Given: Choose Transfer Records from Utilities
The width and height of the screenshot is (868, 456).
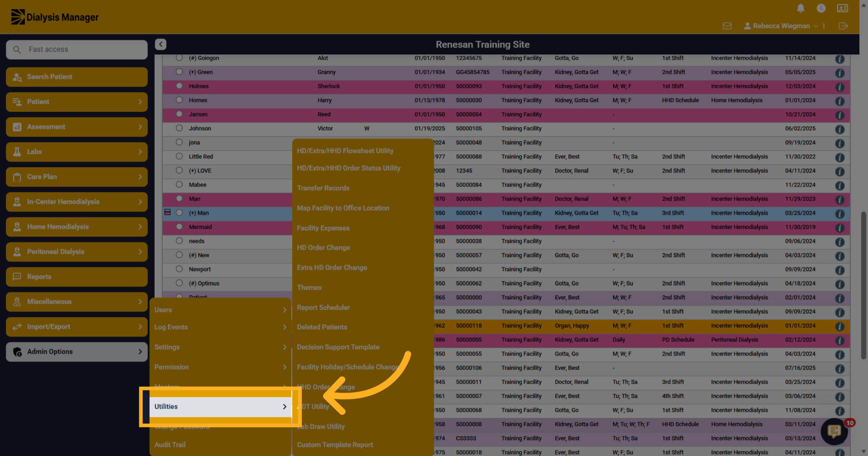Looking at the screenshot, I should pyautogui.click(x=323, y=188).
